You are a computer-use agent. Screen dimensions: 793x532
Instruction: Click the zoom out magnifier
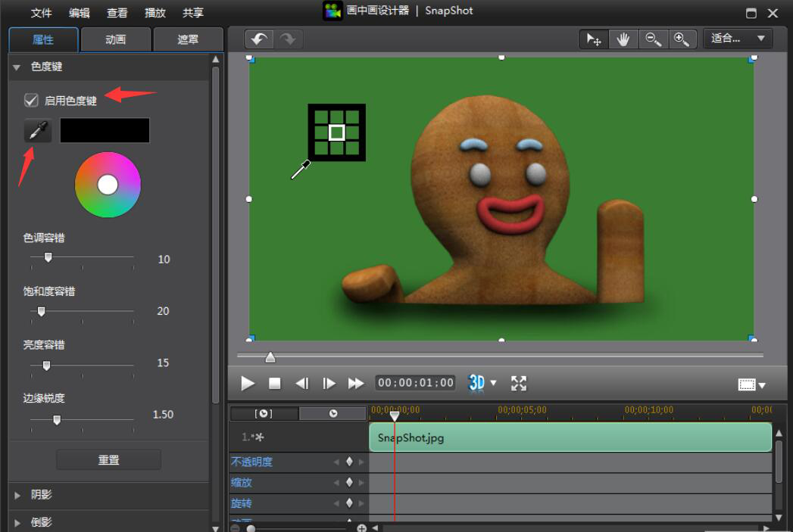(x=652, y=39)
